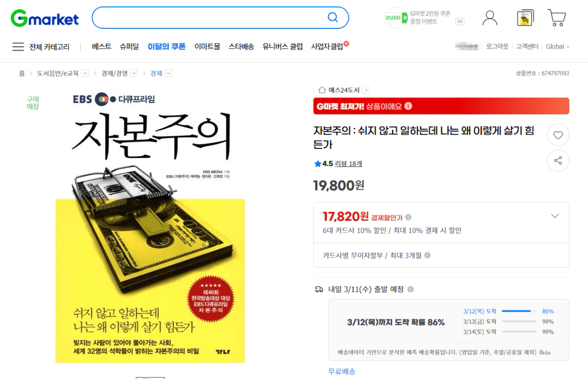Click the Gmarket logo

point(45,18)
